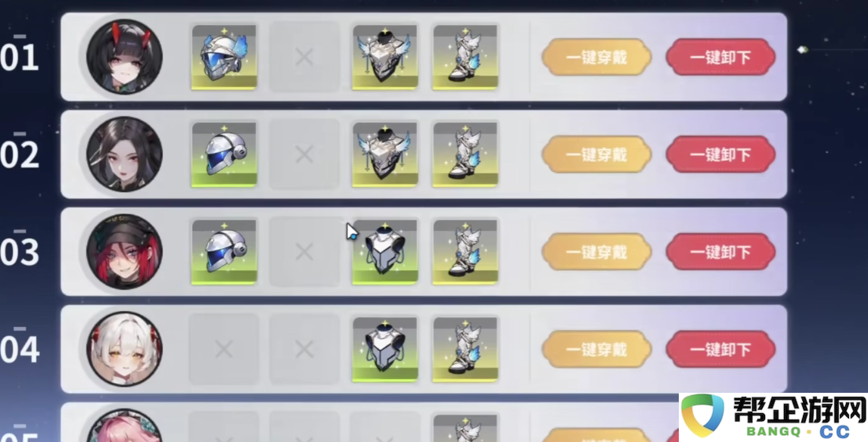Open the white-haired character portrait in row 04
868x442 pixels.
click(x=125, y=349)
